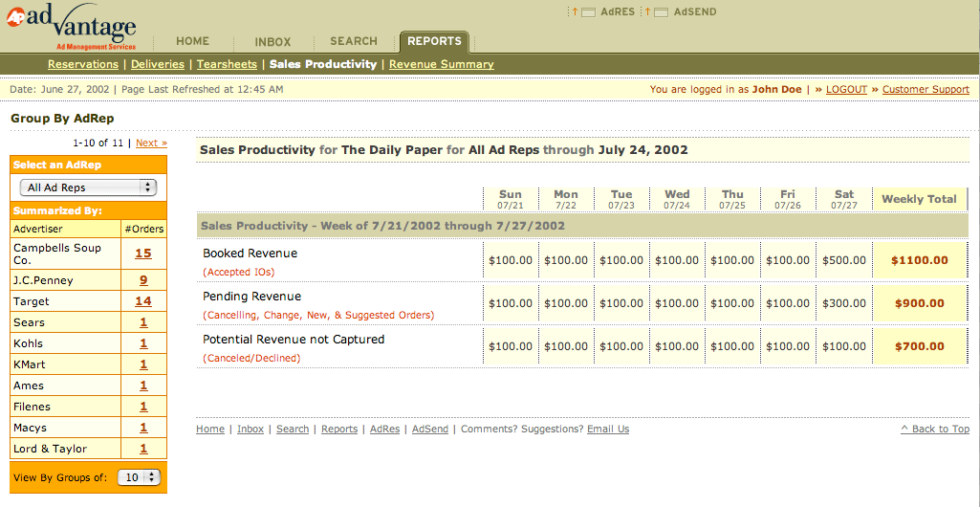
Task: Switch to the INBOX tab
Action: coord(273,42)
